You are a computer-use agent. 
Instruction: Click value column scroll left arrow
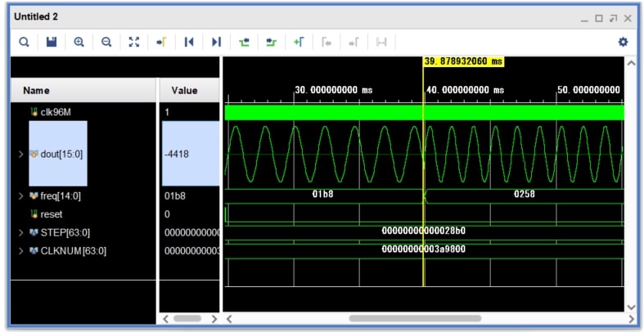coord(166,318)
